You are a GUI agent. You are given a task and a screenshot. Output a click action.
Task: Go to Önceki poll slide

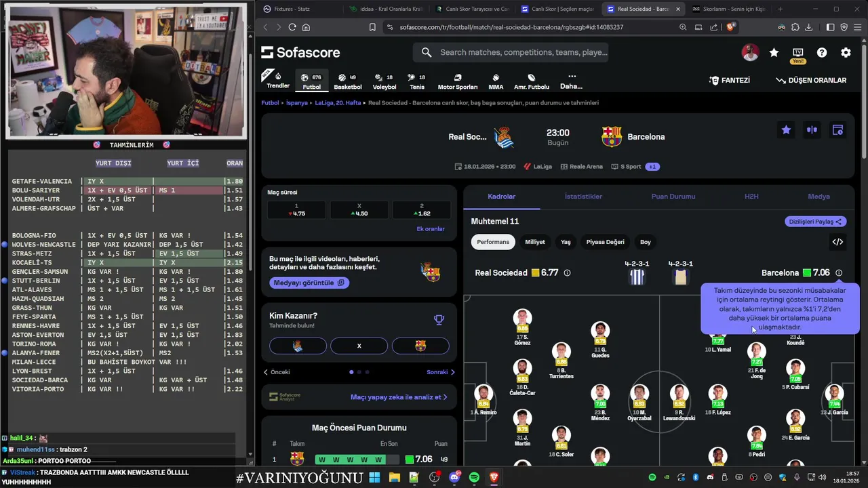click(277, 372)
